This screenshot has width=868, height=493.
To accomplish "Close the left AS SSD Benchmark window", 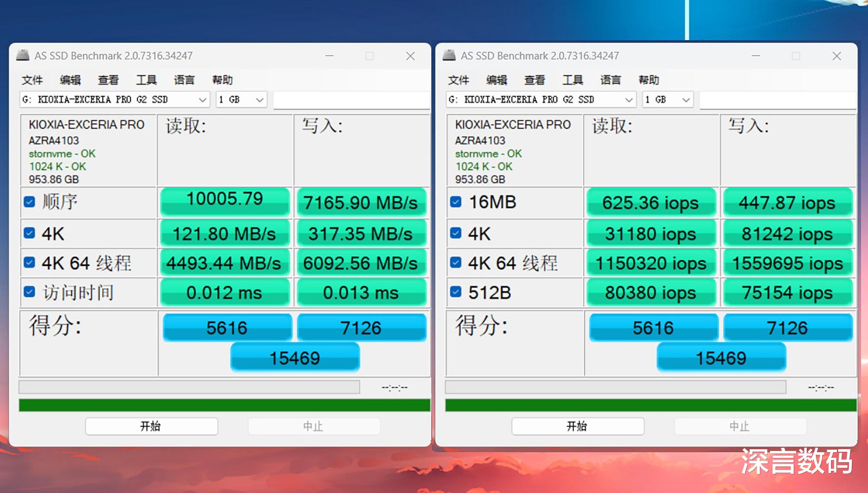I will pos(410,56).
